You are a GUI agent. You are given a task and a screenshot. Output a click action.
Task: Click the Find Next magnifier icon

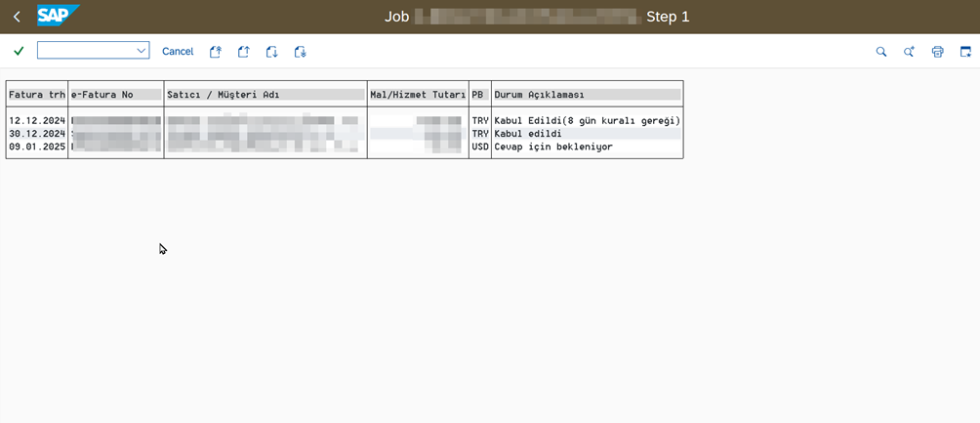coord(909,52)
